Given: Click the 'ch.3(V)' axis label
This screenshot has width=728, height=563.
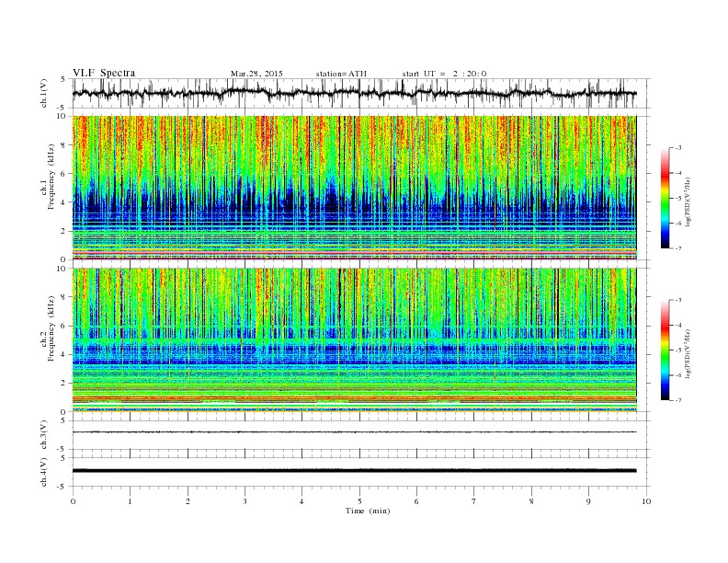Looking at the screenshot, I should pos(44,435).
